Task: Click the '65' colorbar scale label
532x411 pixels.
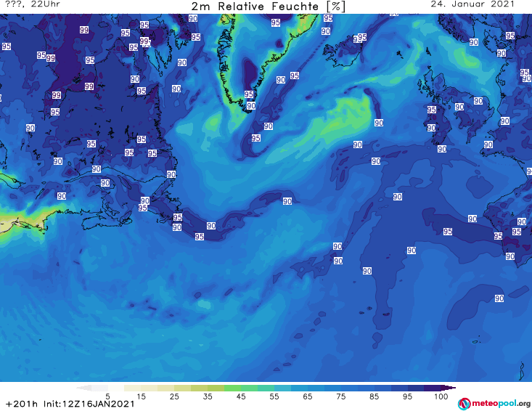Action: coord(308,396)
